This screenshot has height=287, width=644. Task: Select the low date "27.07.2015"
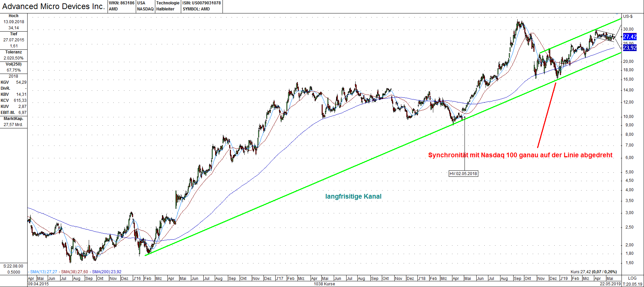(14, 40)
